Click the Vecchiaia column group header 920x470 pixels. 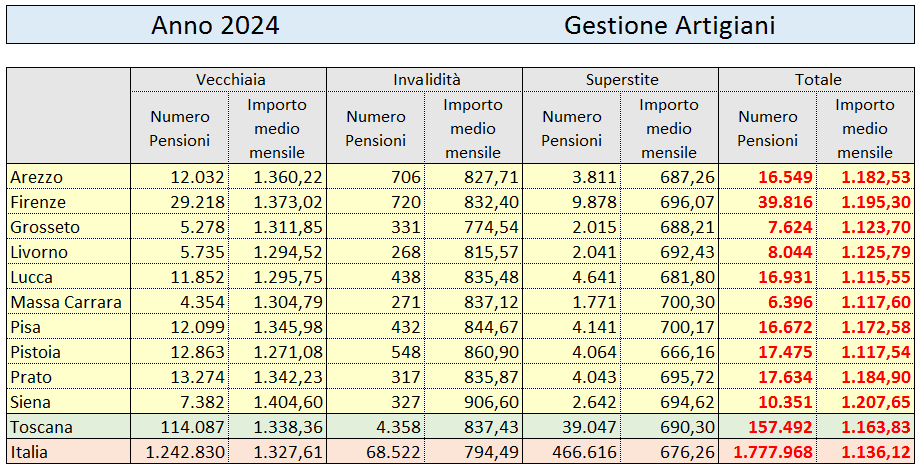[x=229, y=80]
